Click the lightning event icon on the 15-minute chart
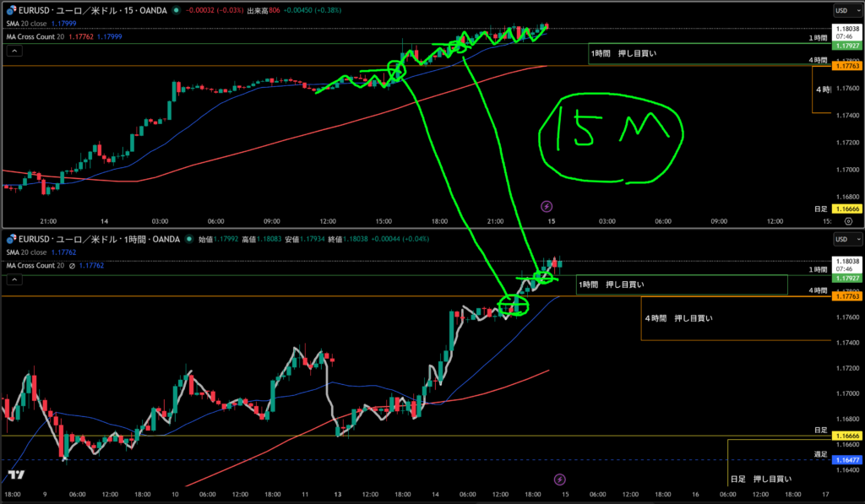The height and width of the screenshot is (504, 865). pos(547,205)
